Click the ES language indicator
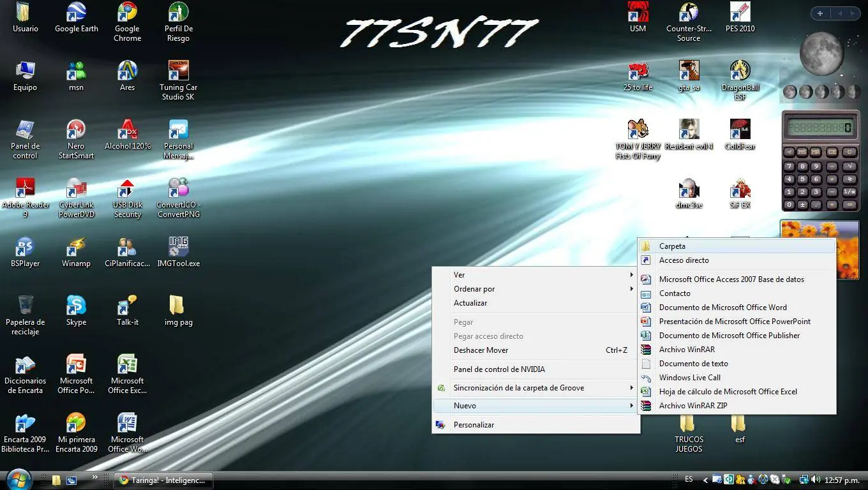 click(689, 479)
